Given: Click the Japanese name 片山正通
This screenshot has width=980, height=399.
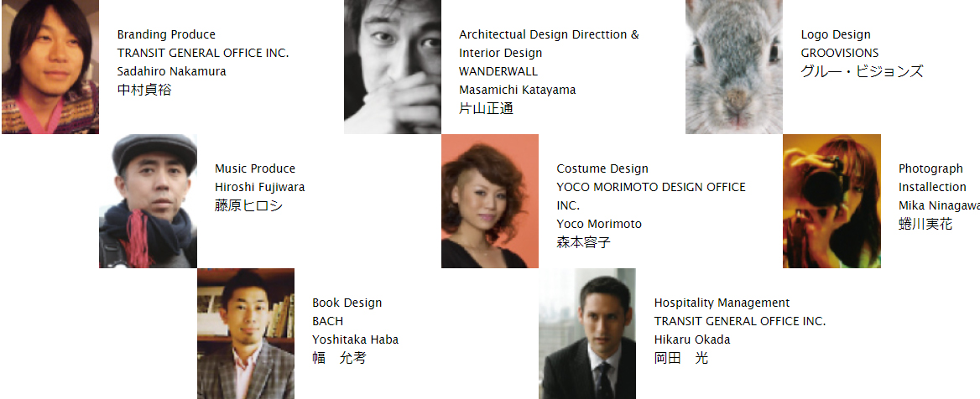Looking at the screenshot, I should (487, 109).
